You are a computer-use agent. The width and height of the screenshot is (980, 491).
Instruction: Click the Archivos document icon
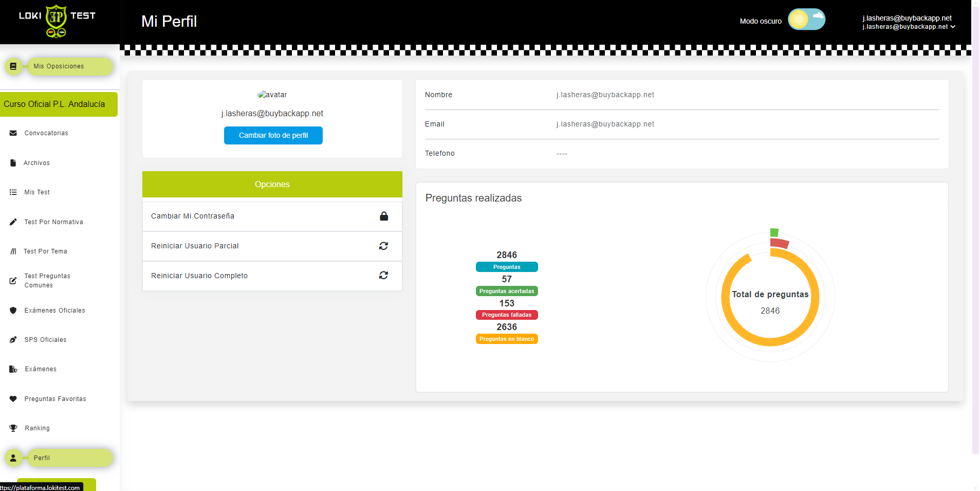pyautogui.click(x=13, y=162)
